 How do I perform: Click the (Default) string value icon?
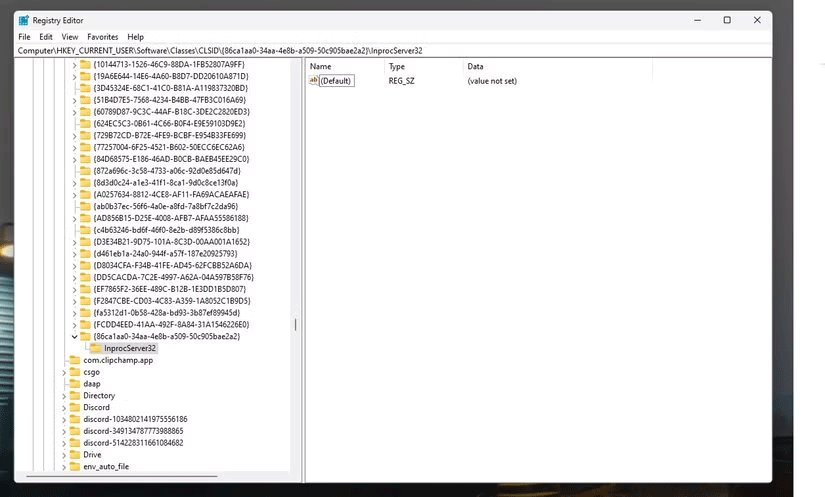pos(314,80)
